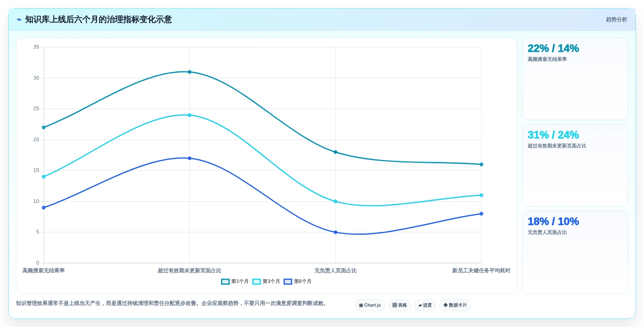This screenshot has width=644, height=327.
Task: Click the 第3个月 point at 高频搜索无结果率
Action: pyautogui.click(x=44, y=177)
